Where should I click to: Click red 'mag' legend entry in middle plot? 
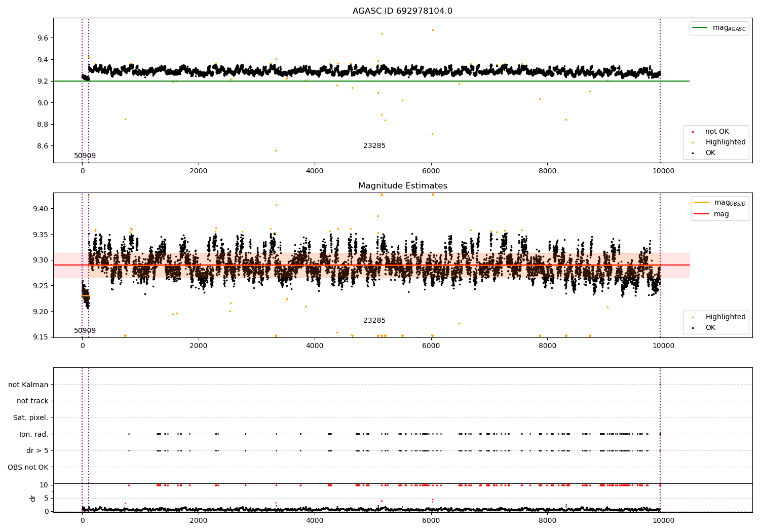pyautogui.click(x=712, y=214)
